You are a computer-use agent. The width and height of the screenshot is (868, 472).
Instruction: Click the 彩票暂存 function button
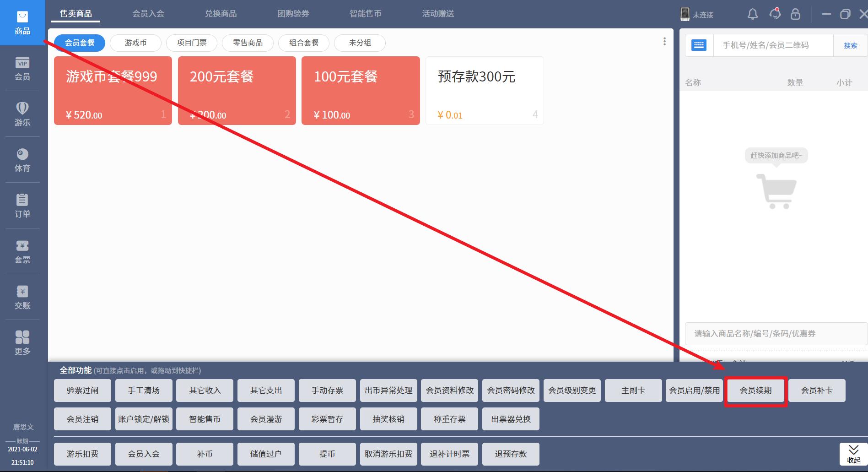pyautogui.click(x=327, y=419)
